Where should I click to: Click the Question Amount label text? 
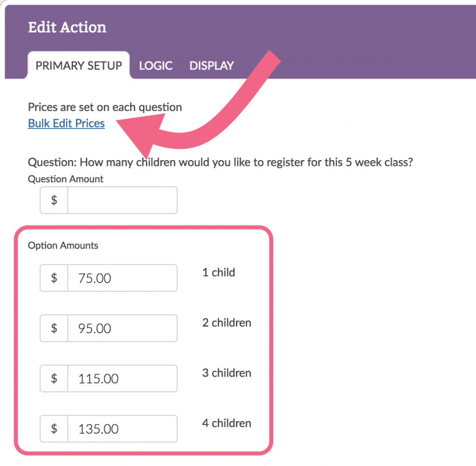tap(66, 179)
